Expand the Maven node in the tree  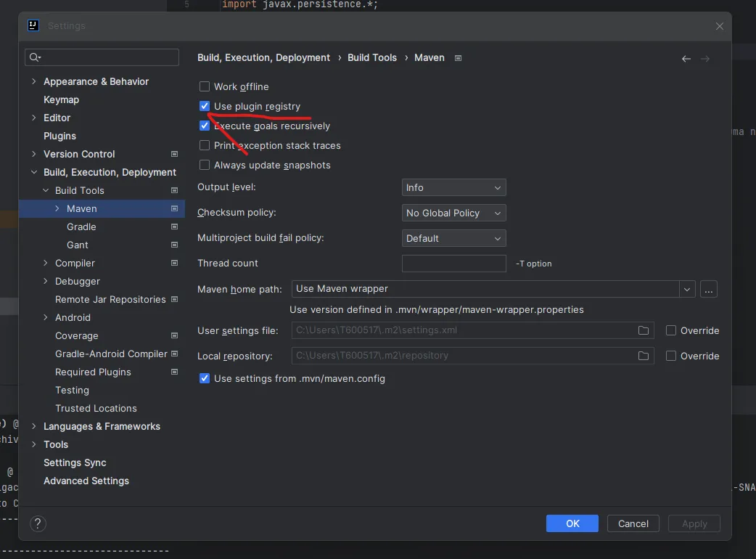(57, 209)
